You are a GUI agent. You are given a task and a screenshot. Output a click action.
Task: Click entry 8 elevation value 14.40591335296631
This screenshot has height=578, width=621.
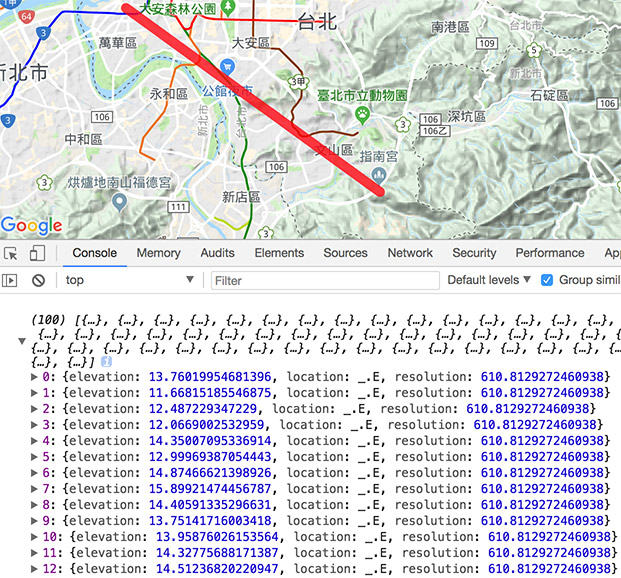tap(210, 505)
